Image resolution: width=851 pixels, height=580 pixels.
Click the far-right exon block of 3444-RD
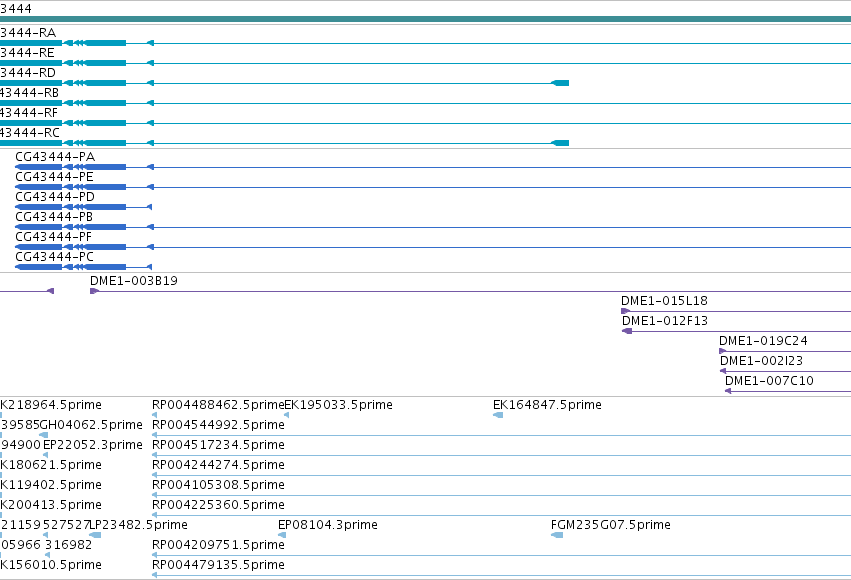pyautogui.click(x=560, y=83)
